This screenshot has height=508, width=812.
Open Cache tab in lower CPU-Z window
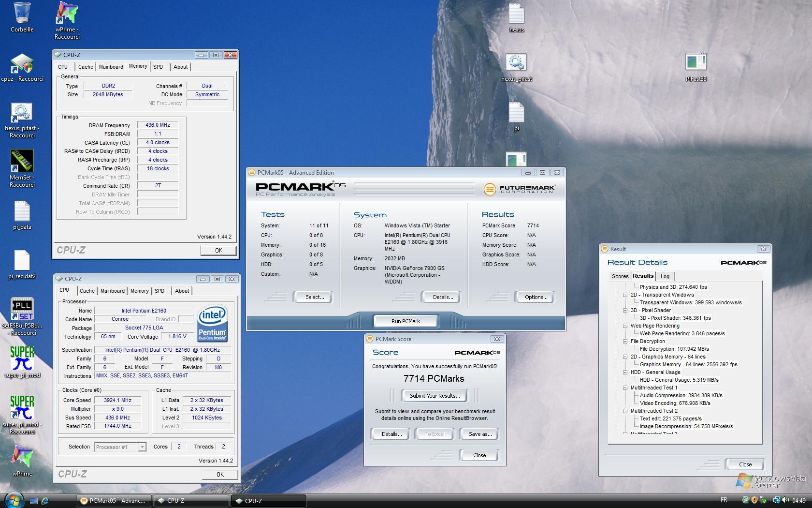[87, 291]
